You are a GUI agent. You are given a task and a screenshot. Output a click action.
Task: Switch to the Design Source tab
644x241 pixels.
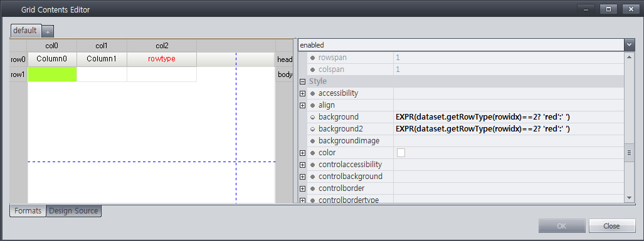click(x=73, y=211)
